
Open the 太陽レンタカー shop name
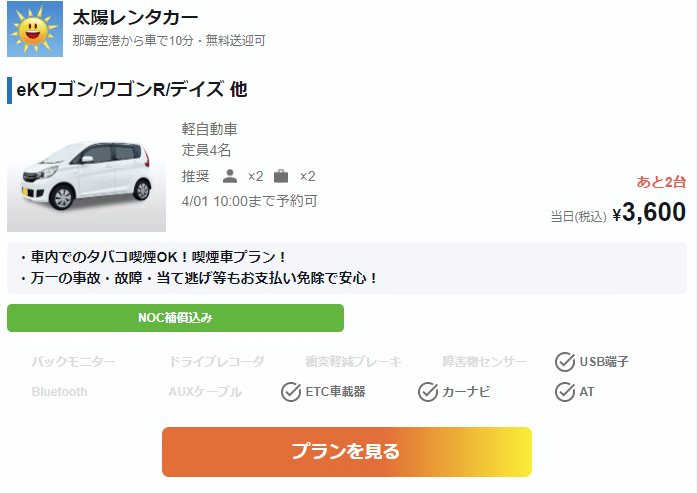(135, 17)
